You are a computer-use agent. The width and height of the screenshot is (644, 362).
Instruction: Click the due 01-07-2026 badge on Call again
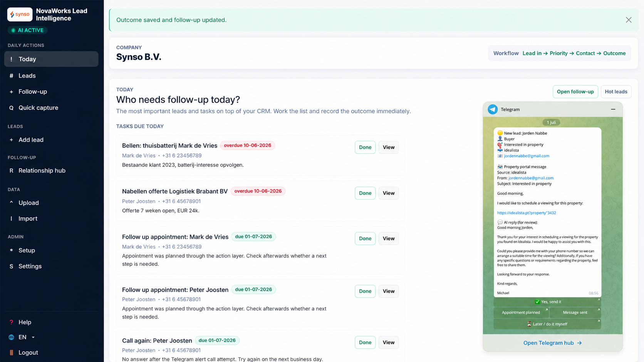(217, 340)
